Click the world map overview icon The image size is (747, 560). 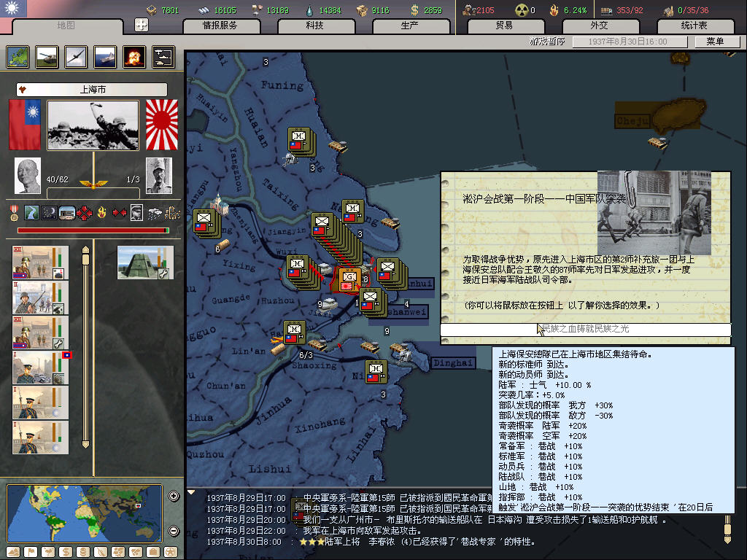(x=18, y=57)
